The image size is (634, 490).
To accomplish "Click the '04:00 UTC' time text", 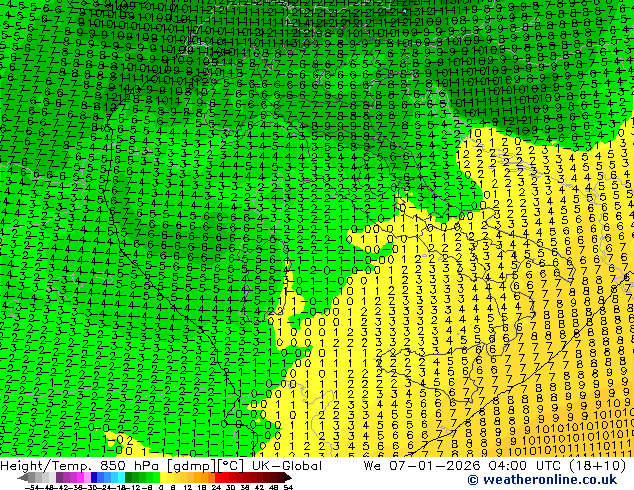I will tap(526, 466).
